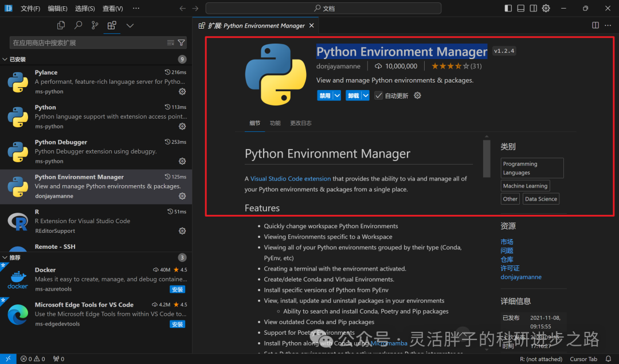Switch to the 更改日志 changelog tab

point(301,123)
